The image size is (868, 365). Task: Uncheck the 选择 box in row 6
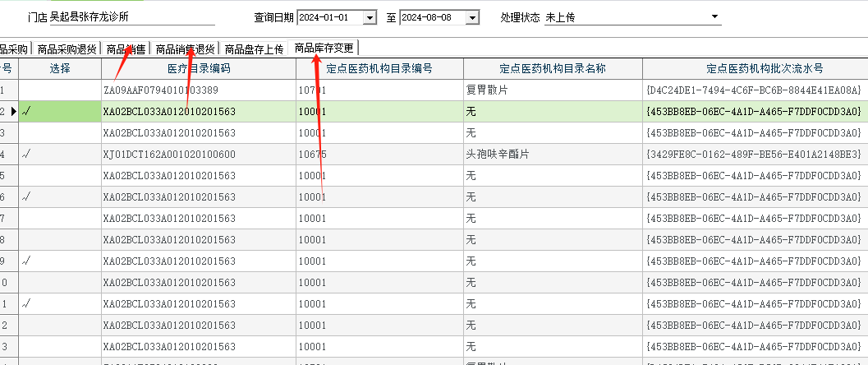[x=60, y=197]
